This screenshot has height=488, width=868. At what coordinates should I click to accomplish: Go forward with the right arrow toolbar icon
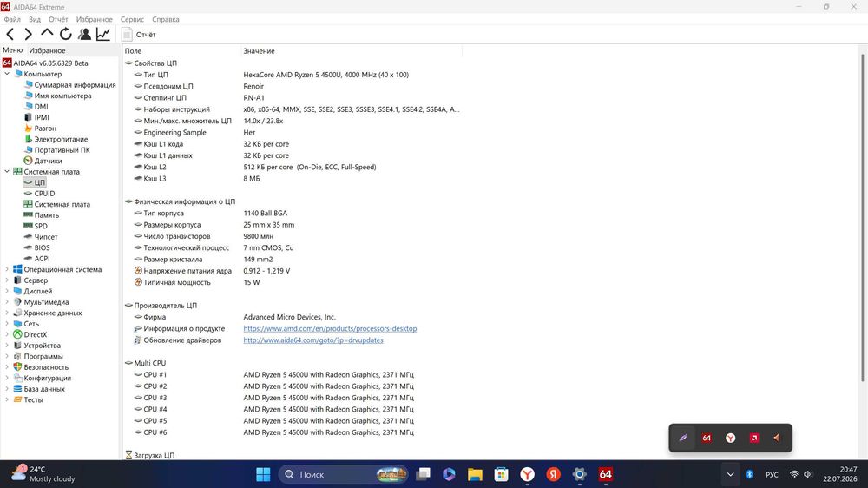29,35
